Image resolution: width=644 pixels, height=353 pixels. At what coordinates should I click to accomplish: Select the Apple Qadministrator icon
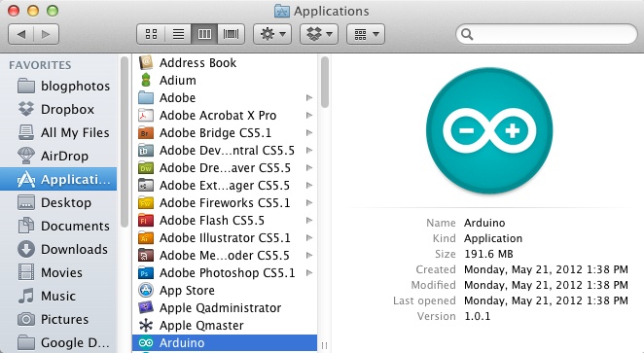146,308
